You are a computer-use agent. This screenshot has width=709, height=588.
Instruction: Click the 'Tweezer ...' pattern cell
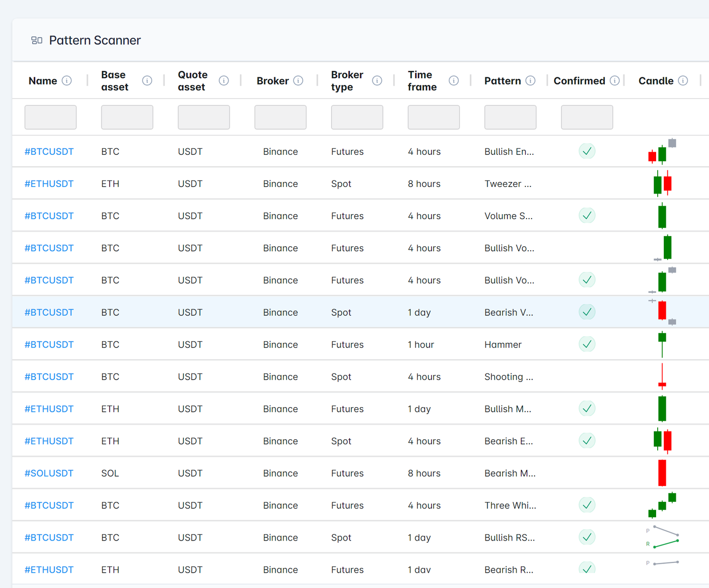click(508, 184)
